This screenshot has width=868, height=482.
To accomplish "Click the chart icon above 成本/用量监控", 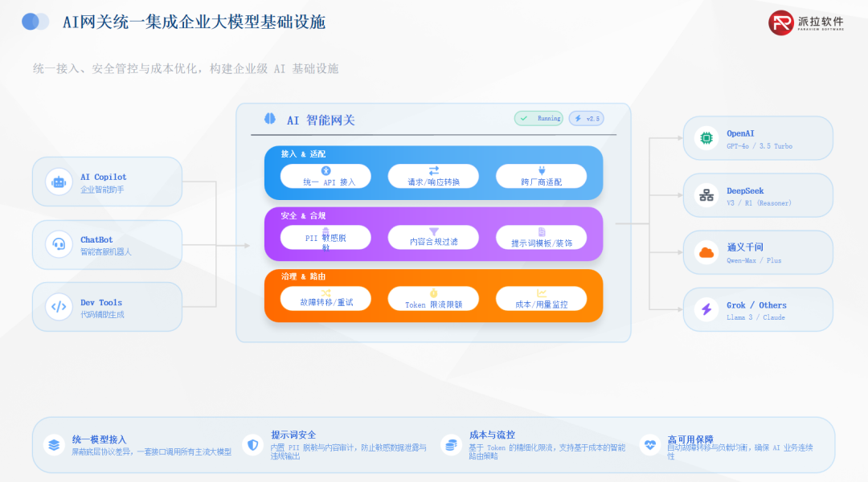I will coord(542,292).
